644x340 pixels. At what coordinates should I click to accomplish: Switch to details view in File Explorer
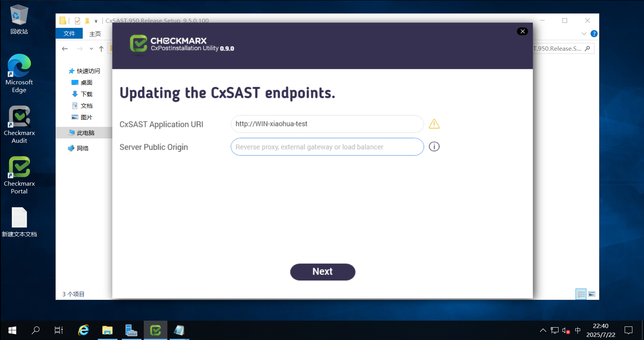(581, 294)
